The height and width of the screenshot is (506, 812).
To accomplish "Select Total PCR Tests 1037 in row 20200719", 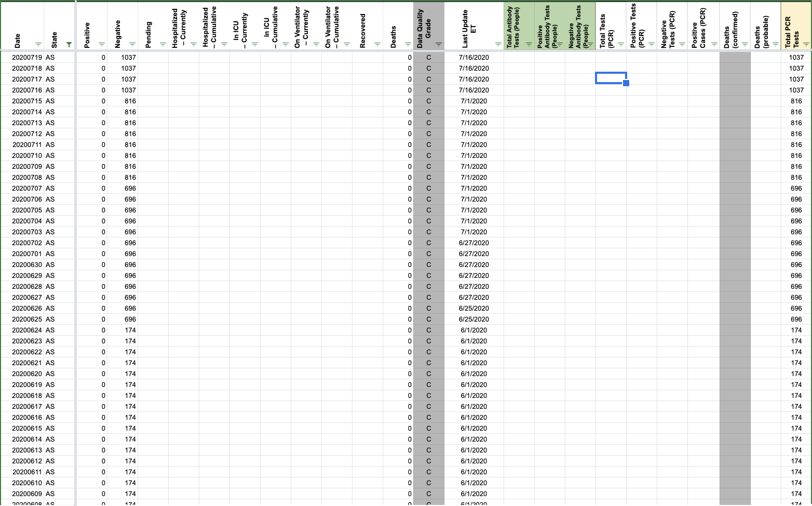I will pos(796,57).
